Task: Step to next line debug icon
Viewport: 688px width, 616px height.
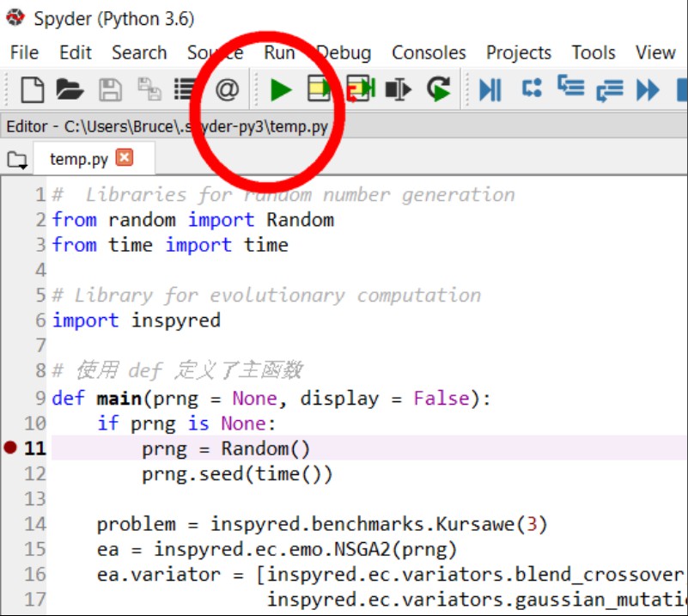Action: click(532, 88)
